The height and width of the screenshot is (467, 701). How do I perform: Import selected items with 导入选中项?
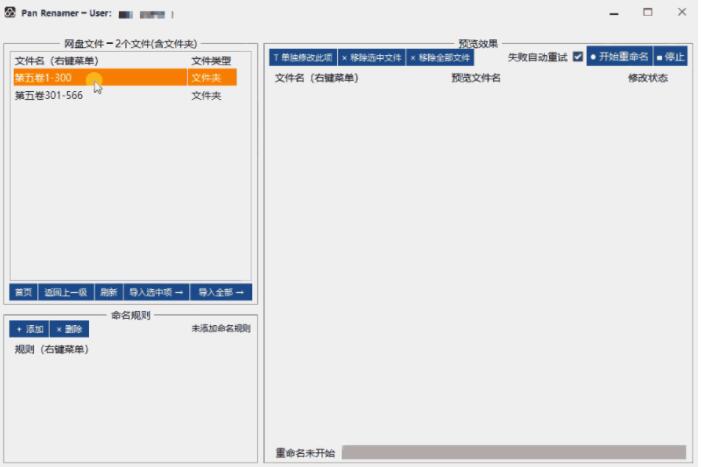(x=156, y=292)
